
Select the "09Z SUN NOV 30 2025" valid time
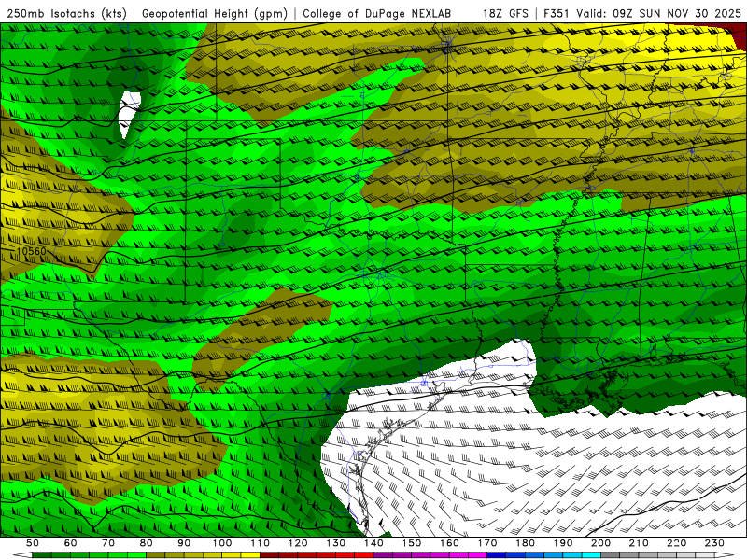tap(678, 14)
